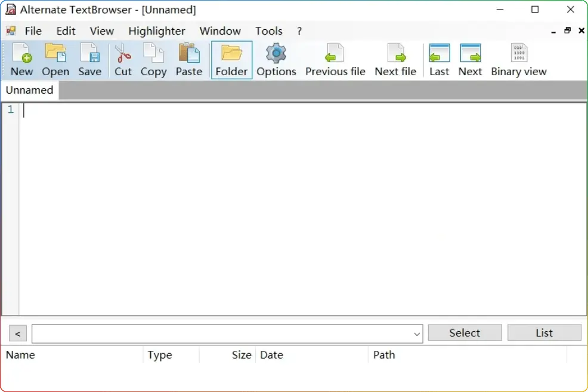Copy selection with Copy toolbar icon
Image resolution: width=588 pixels, height=392 pixels.
pos(154,60)
